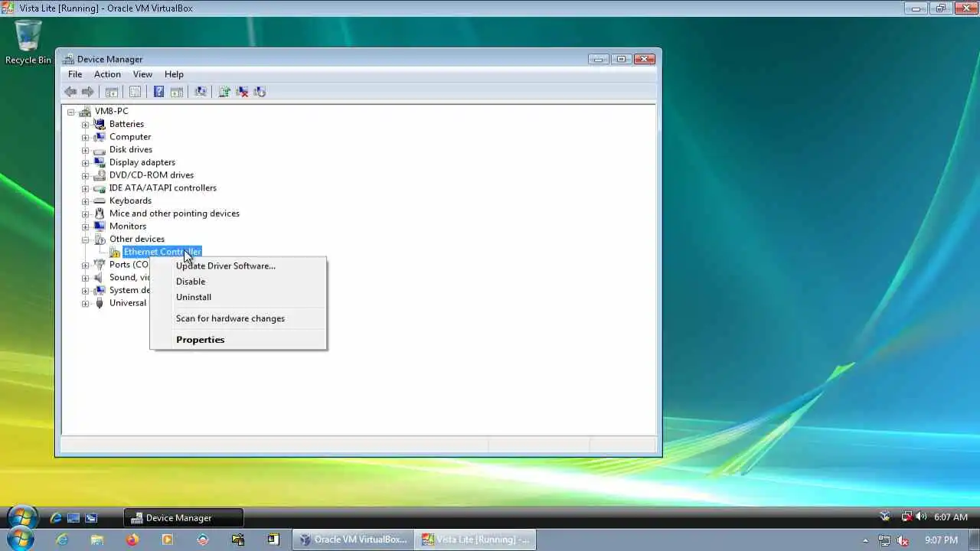Select the Disk drives label
980x551 pixels.
click(x=131, y=149)
